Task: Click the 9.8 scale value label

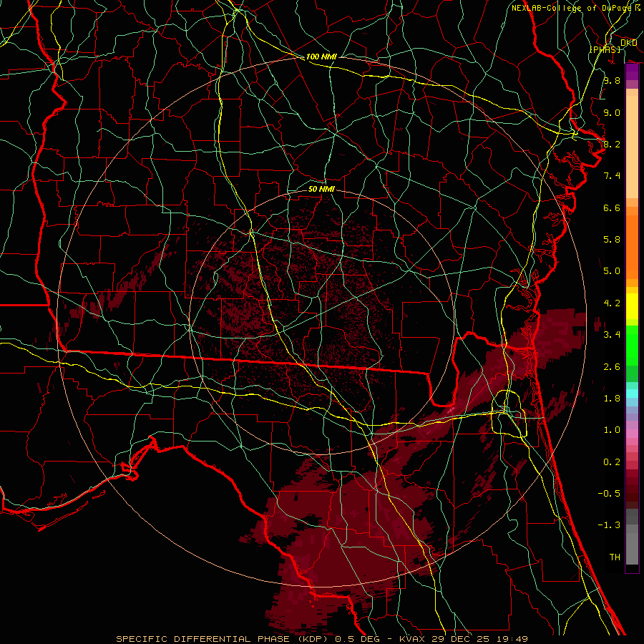Action: click(611, 81)
